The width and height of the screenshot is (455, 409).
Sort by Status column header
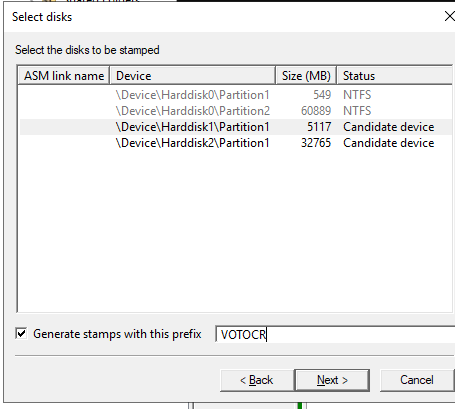[395, 76]
